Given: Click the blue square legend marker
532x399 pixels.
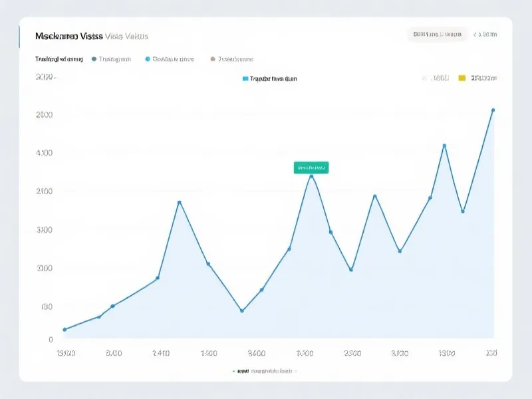Looking at the screenshot, I should (245, 78).
